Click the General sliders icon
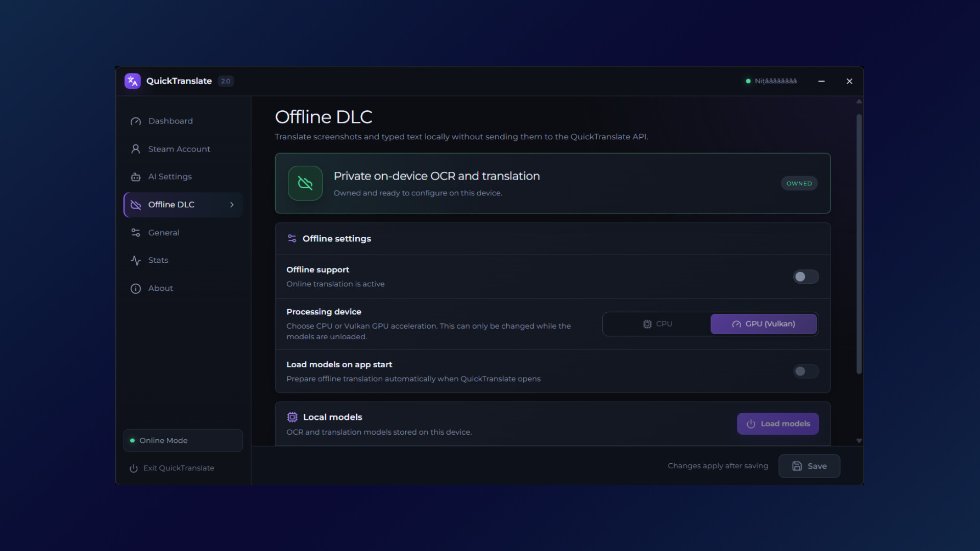 [x=136, y=233]
